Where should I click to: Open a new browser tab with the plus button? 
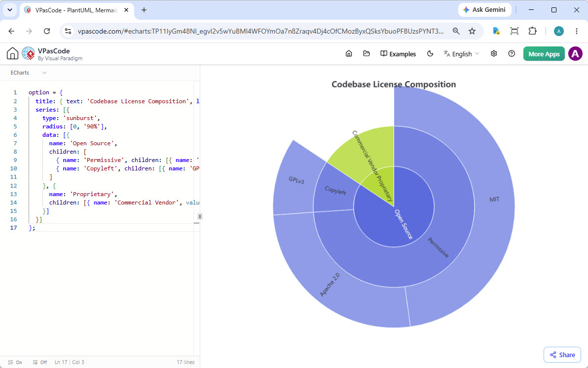click(x=144, y=10)
